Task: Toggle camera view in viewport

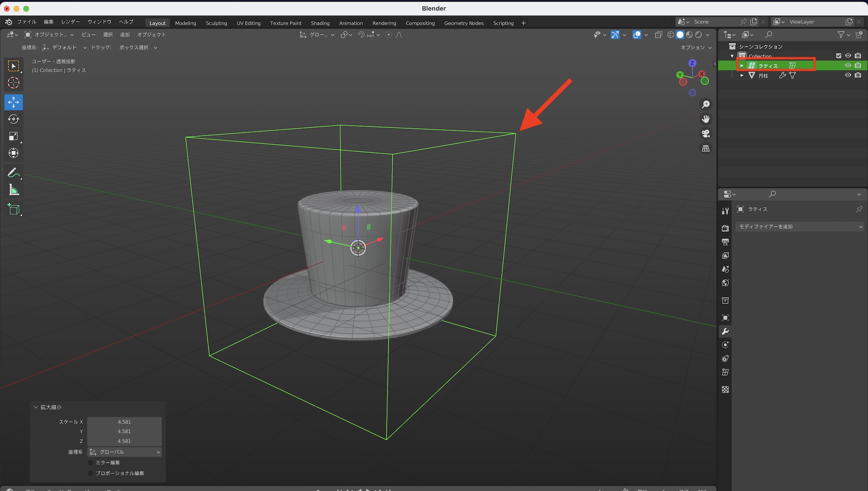Action: tap(706, 134)
